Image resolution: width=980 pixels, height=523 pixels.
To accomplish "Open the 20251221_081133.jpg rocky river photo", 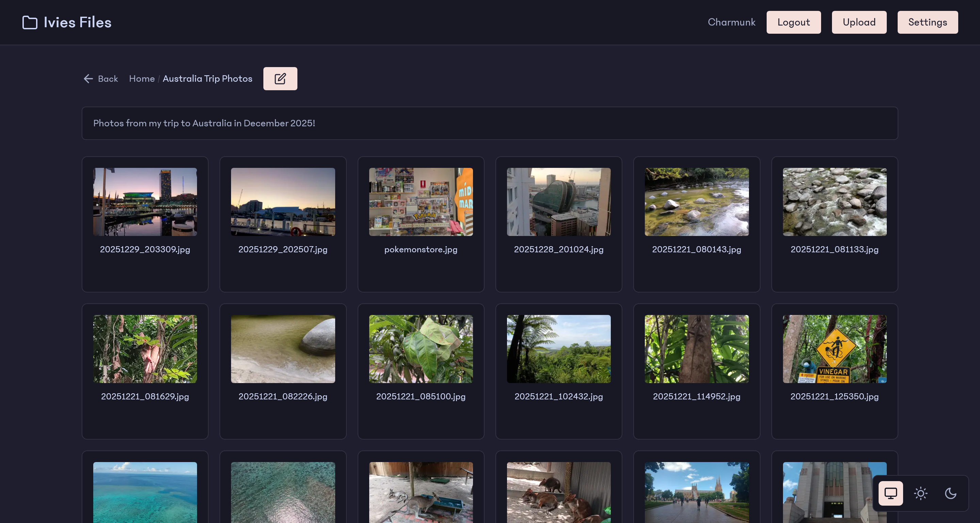I will pos(834,202).
